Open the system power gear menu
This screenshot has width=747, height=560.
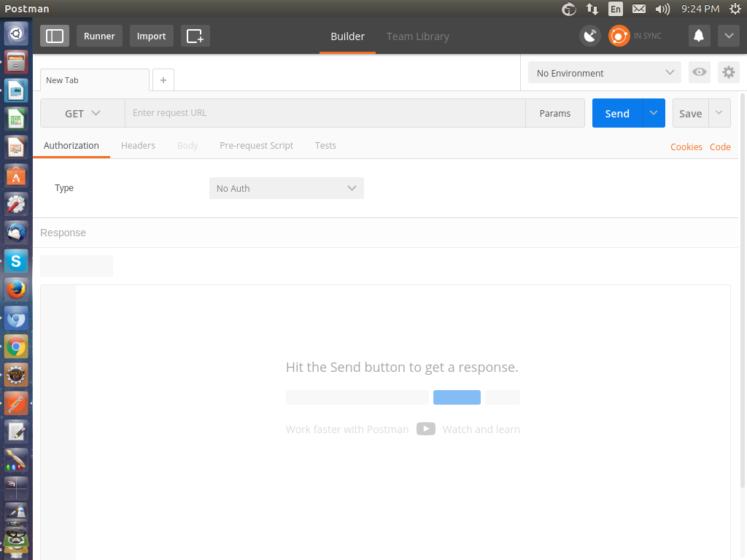[735, 9]
